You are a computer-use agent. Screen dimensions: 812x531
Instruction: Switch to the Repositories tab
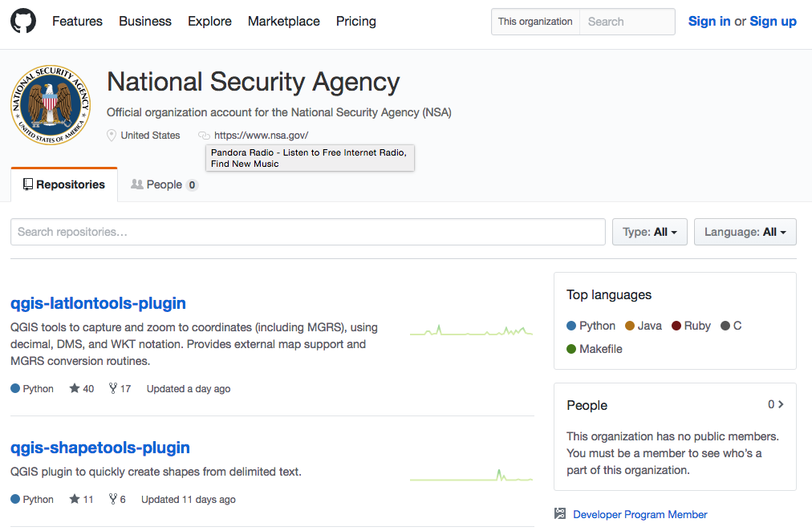click(x=64, y=184)
